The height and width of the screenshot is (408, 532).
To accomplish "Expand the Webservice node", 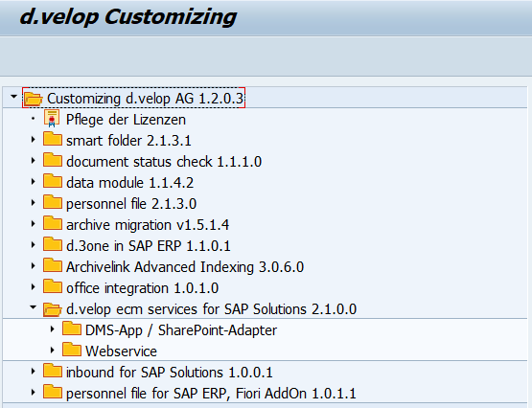I will click(53, 350).
